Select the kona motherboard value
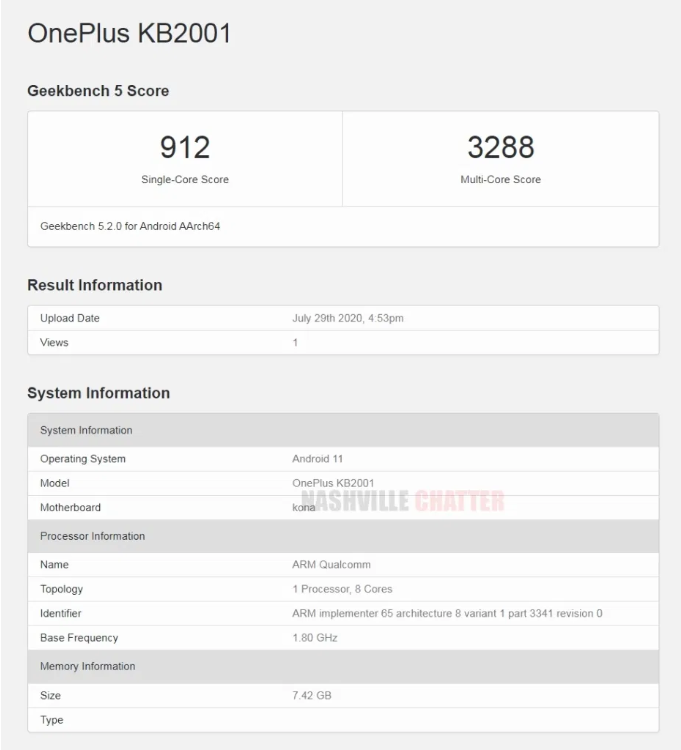Viewport: 681px width, 750px height. click(x=304, y=507)
